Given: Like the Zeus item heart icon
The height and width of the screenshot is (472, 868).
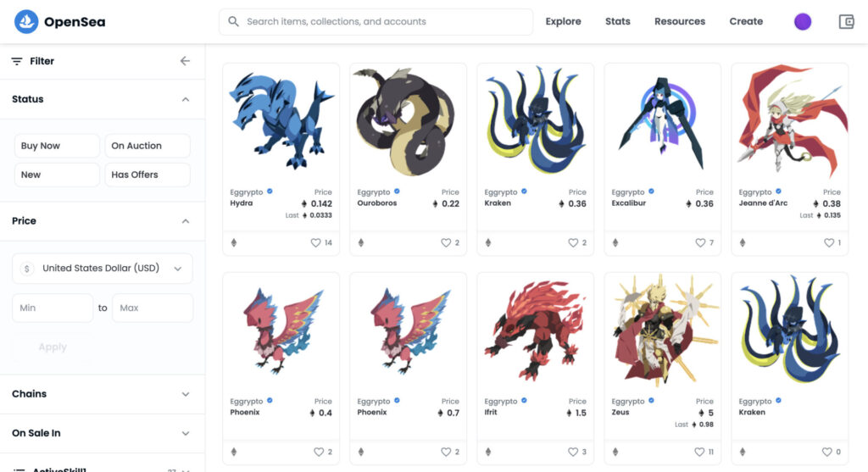Looking at the screenshot, I should coord(699,452).
